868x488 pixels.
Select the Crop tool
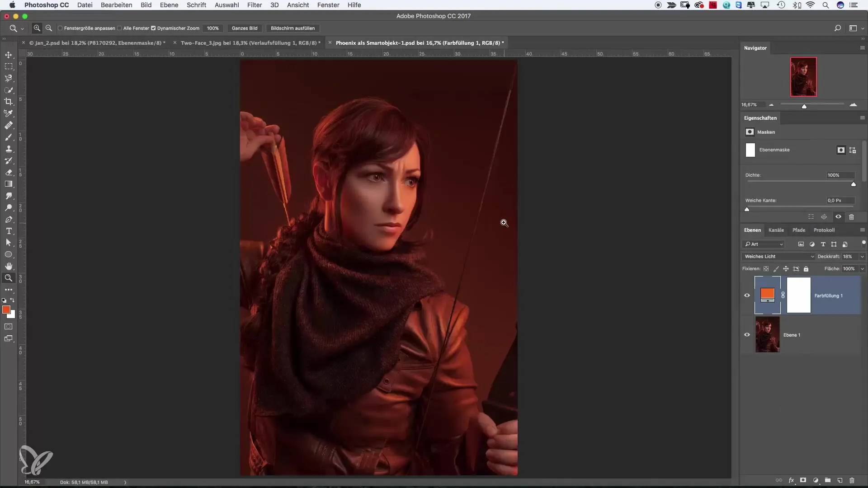point(9,102)
